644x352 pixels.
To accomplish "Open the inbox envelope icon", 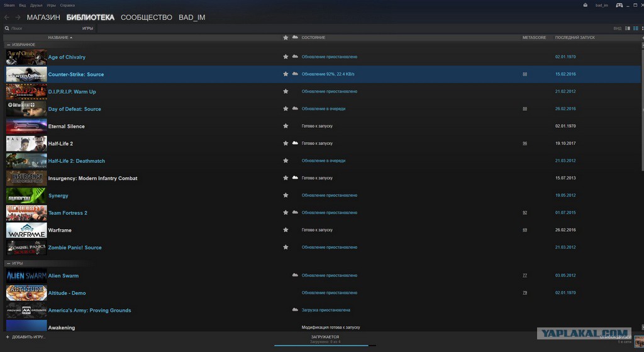I will (586, 5).
